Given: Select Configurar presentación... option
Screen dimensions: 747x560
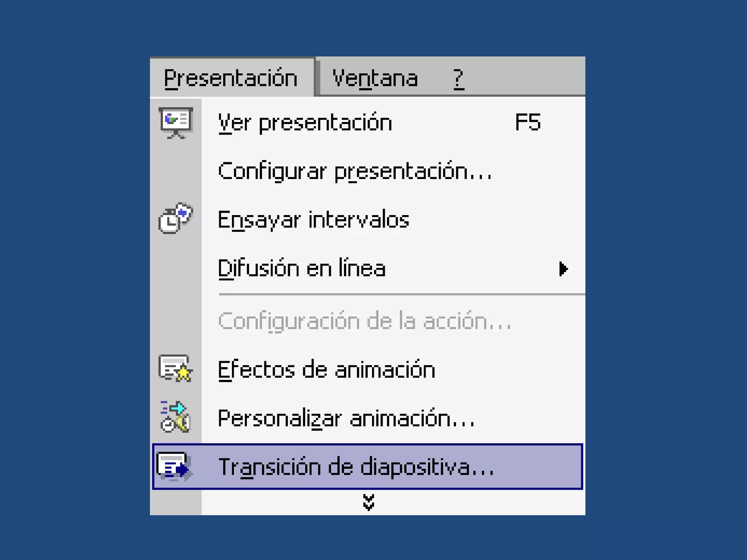Looking at the screenshot, I should coord(355,171).
